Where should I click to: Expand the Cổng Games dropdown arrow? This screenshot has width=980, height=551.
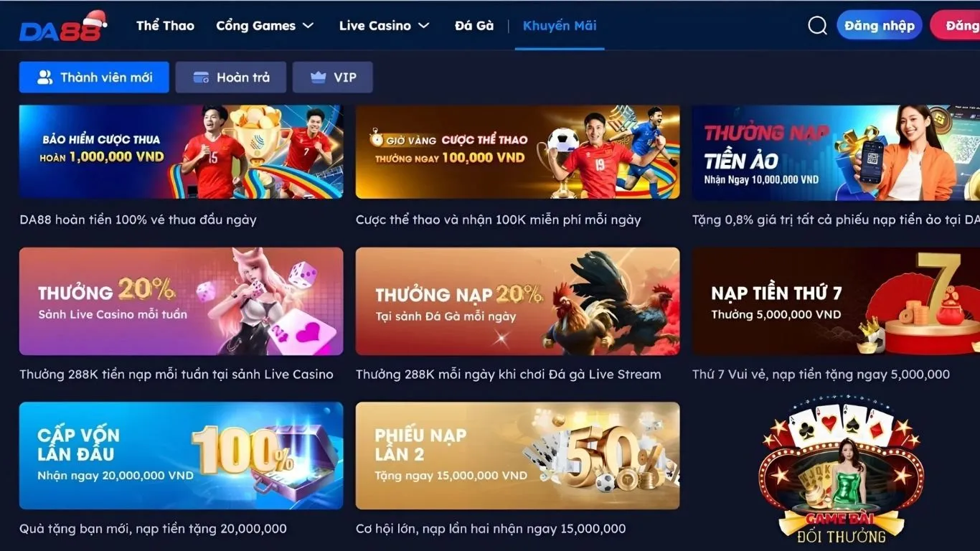pos(308,26)
